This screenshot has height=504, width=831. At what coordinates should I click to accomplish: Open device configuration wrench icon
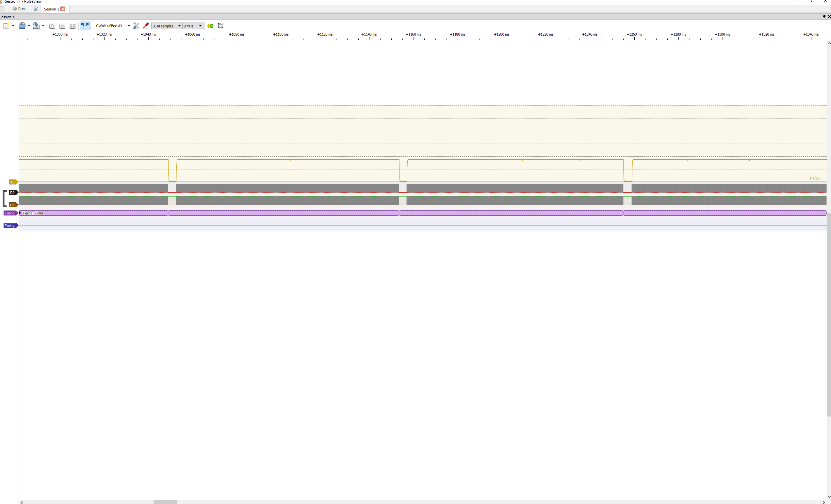(136, 25)
